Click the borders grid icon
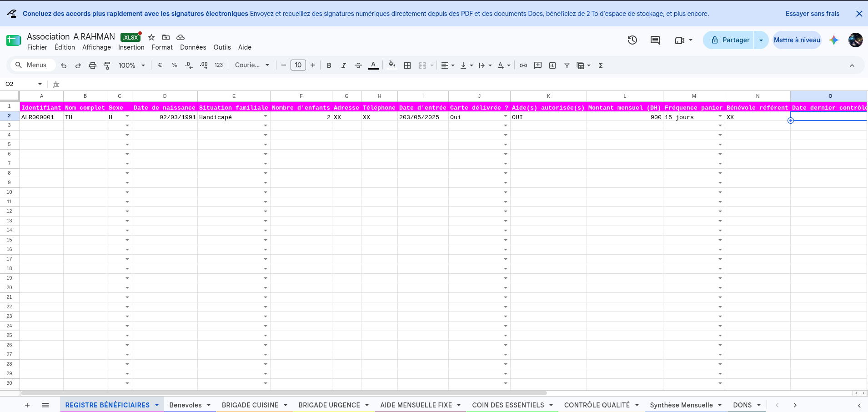868x412 pixels. [x=407, y=65]
